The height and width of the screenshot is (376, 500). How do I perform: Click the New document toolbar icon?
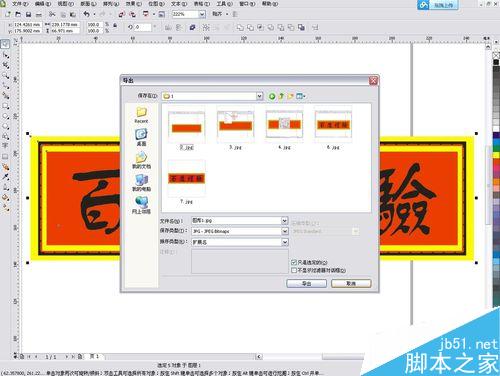8,14
